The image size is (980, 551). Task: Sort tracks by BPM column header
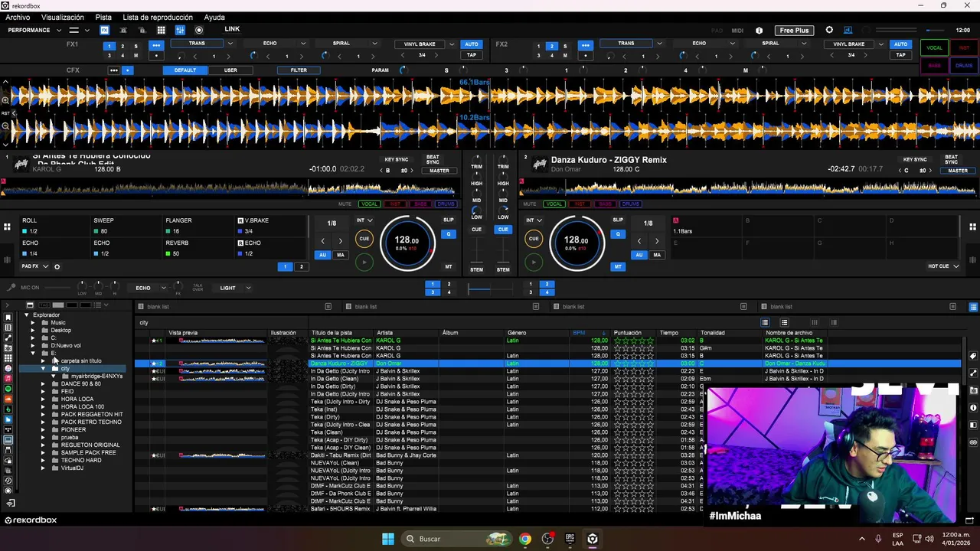(x=588, y=333)
